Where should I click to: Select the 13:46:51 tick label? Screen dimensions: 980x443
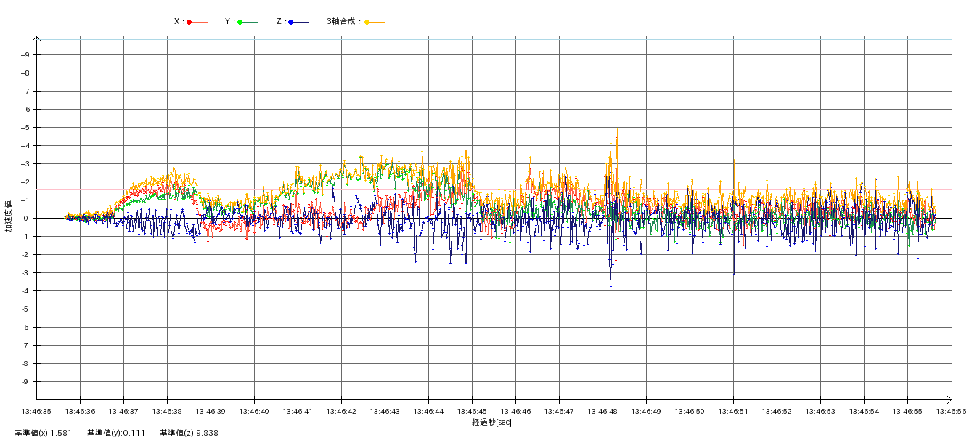coord(733,412)
